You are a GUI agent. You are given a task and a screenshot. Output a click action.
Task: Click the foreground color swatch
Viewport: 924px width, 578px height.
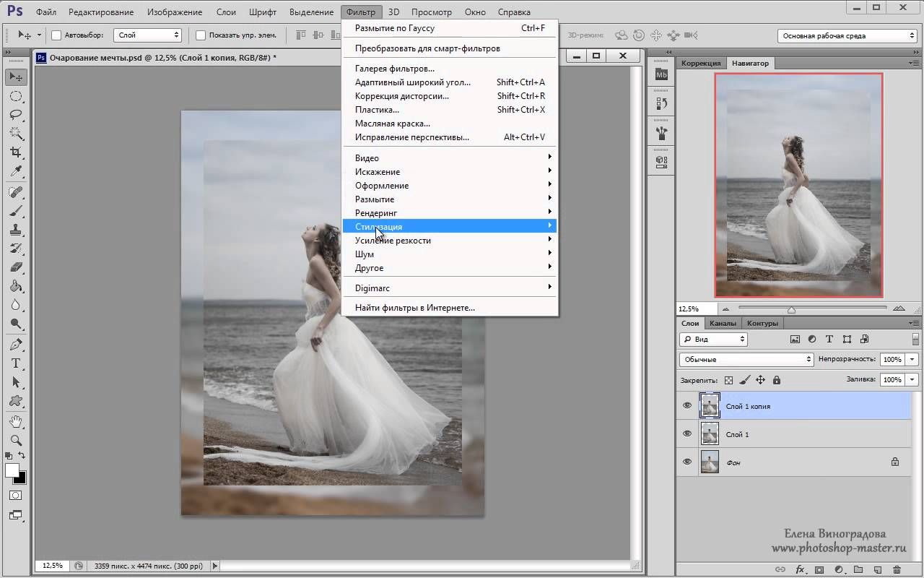12,471
